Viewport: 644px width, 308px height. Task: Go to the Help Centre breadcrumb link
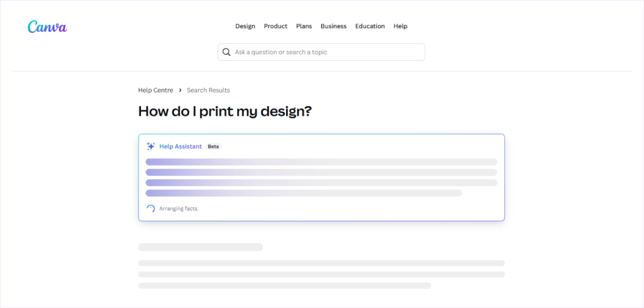[155, 91]
